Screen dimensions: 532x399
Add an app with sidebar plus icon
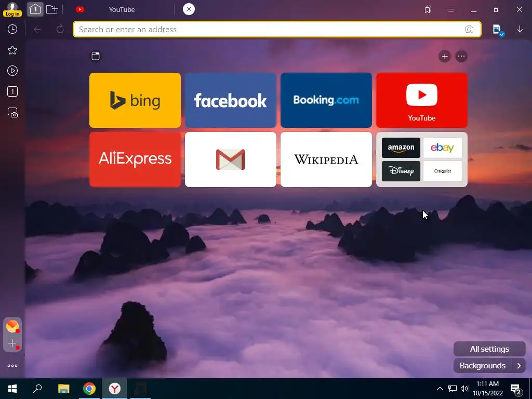pos(12,343)
